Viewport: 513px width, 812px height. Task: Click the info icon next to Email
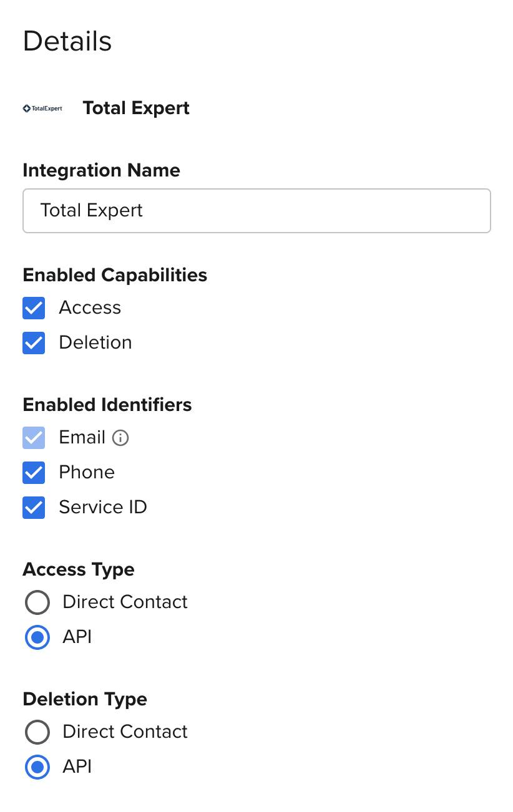(x=120, y=438)
